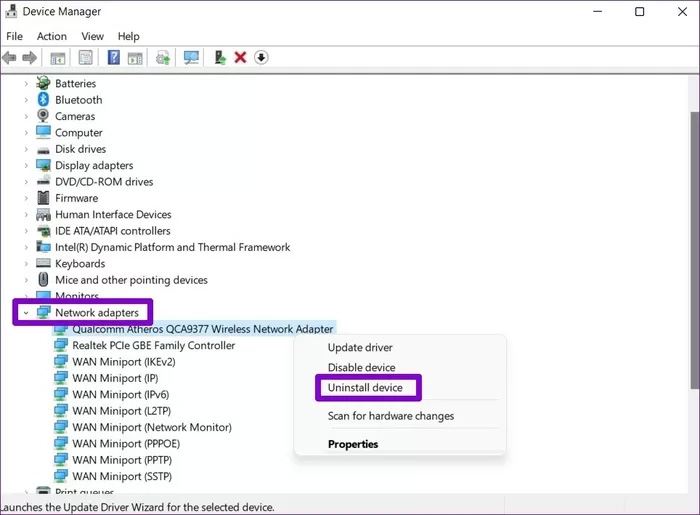
Task: Expand the Keyboards category
Action: [x=26, y=264]
